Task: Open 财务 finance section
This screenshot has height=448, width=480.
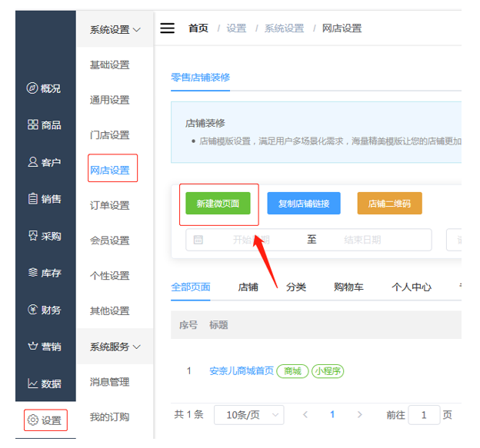Action: (x=44, y=310)
